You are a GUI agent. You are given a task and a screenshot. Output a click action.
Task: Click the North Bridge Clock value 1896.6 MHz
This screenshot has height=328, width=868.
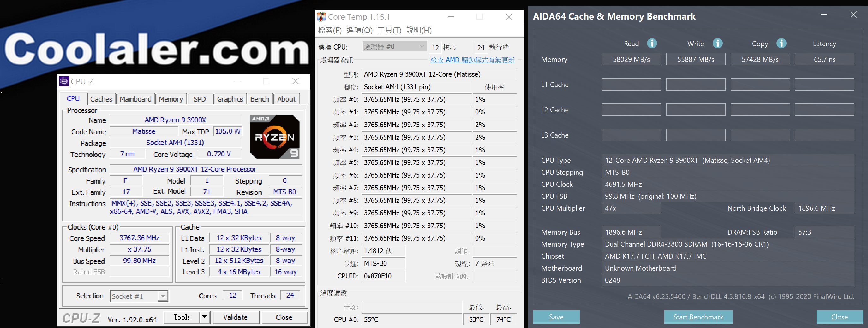pyautogui.click(x=824, y=208)
